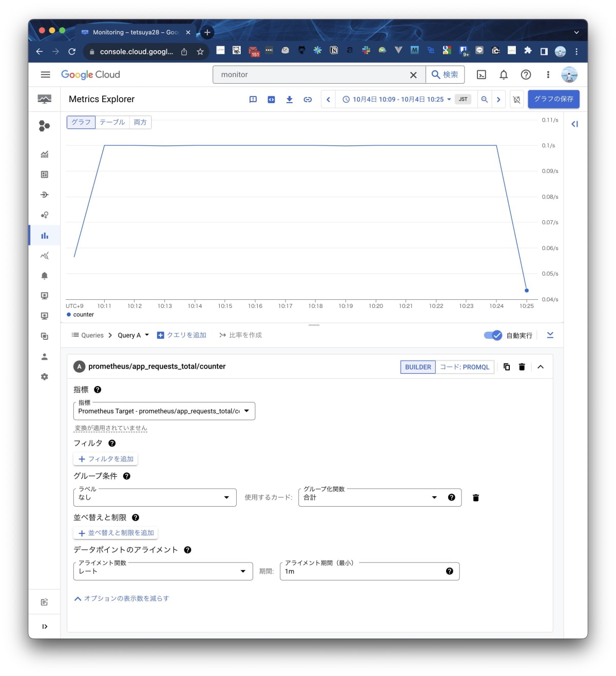Screen dimensions: 616x676
Task: Collapse the right side panel arrow
Action: (575, 124)
